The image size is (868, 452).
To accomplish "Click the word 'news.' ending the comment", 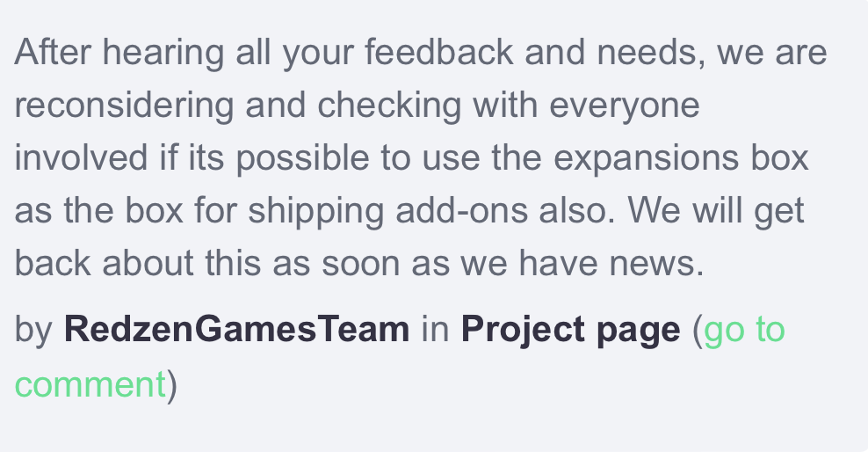I will click(x=656, y=264).
